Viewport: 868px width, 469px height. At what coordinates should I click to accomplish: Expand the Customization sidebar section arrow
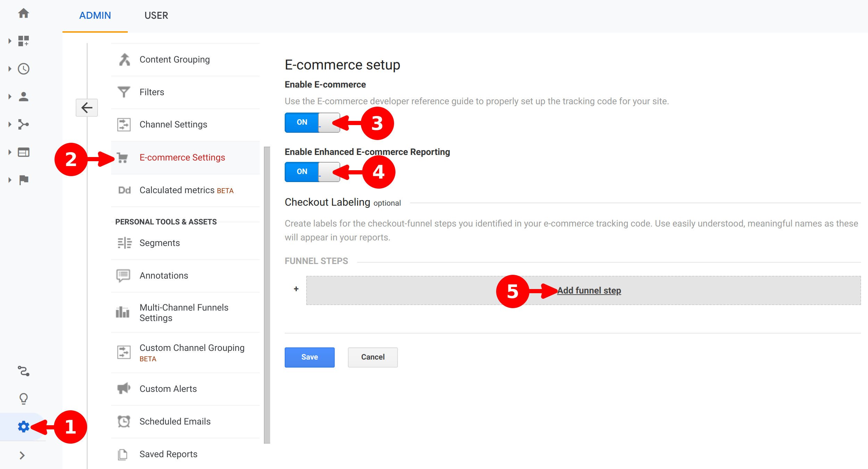(10, 41)
